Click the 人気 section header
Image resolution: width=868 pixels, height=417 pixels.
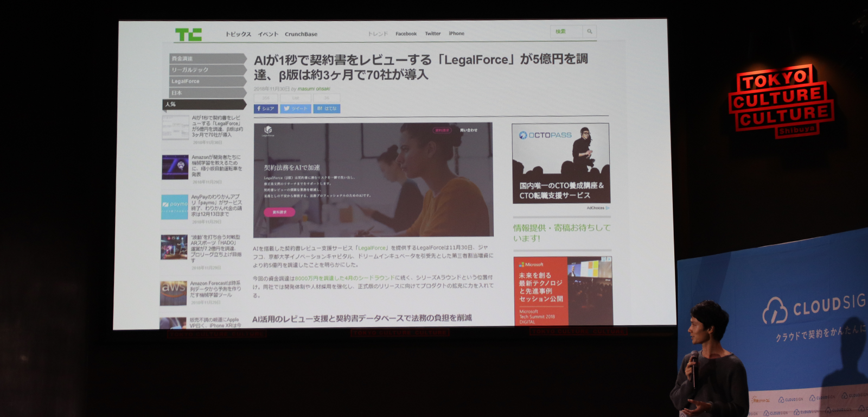click(x=205, y=104)
